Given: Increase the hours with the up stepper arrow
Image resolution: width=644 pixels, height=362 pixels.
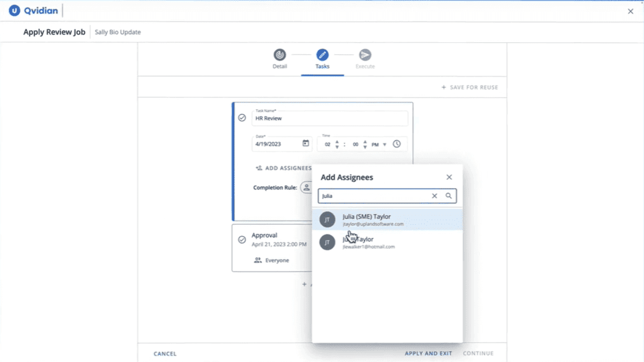Looking at the screenshot, I should tap(337, 141).
